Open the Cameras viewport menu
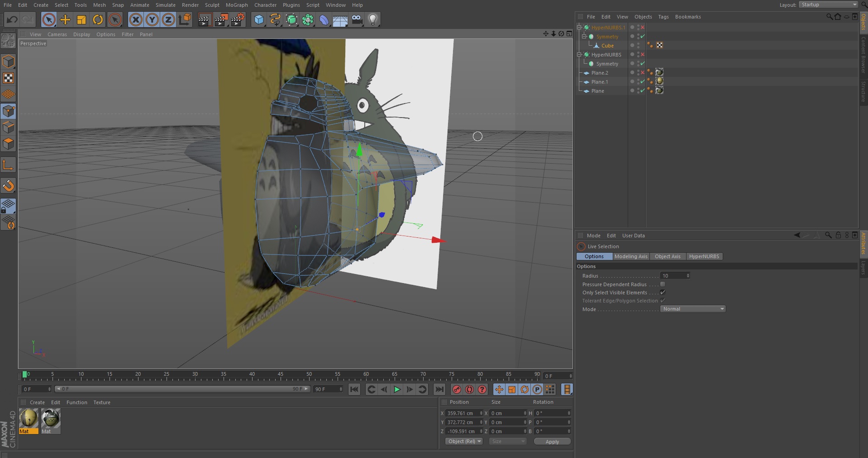 pyautogui.click(x=57, y=34)
